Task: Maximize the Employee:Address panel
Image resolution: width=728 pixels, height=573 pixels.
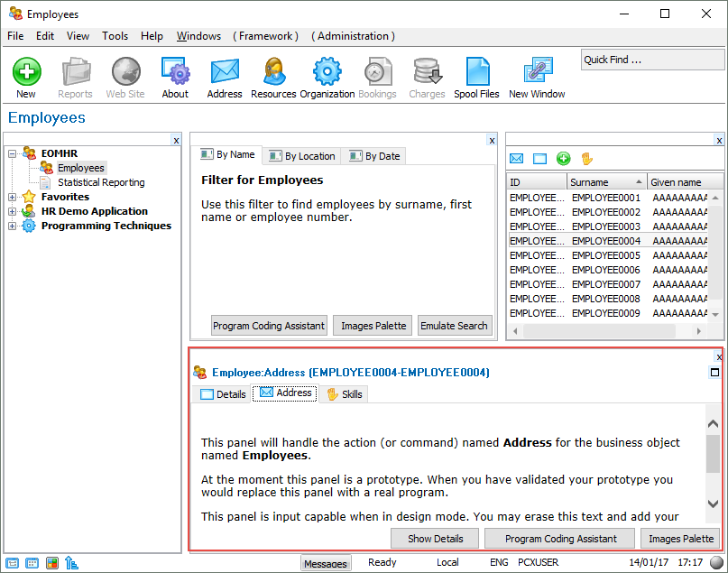Action: (x=715, y=372)
